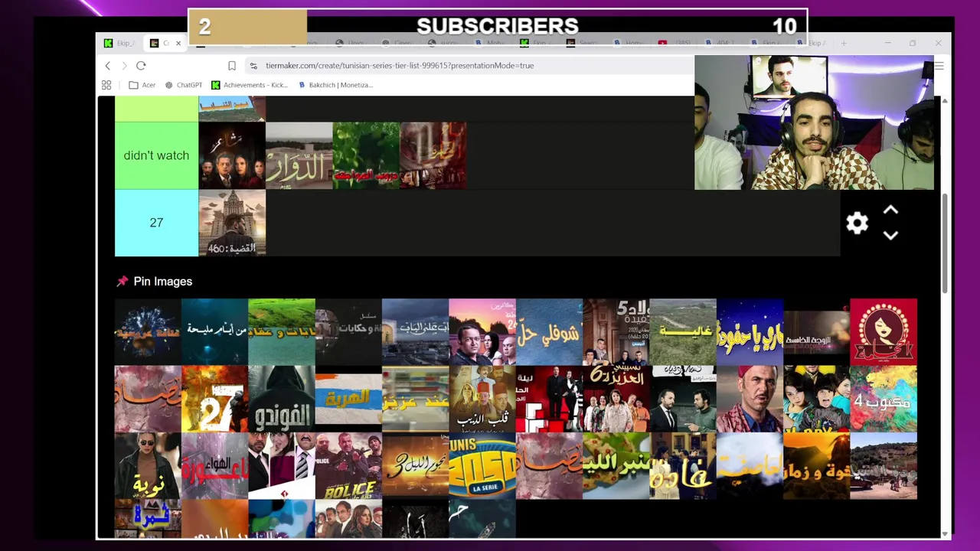The height and width of the screenshot is (551, 980).
Task: Move the 27 tier row down
Action: point(890,235)
